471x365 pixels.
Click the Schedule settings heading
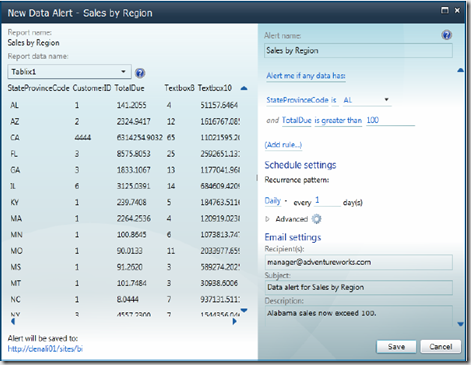pos(300,165)
